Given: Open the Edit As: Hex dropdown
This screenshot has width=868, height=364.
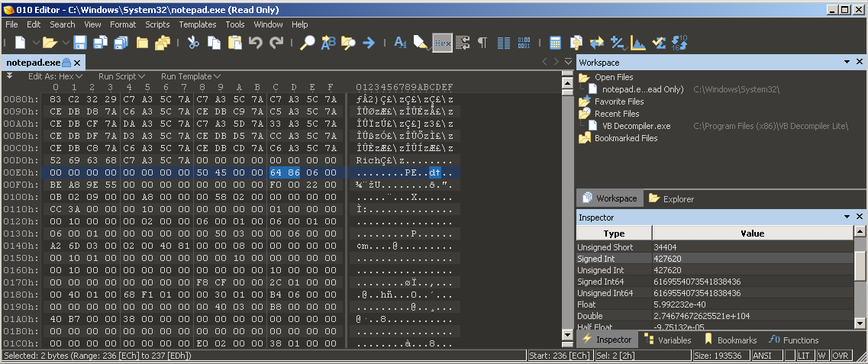Looking at the screenshot, I should [x=55, y=76].
